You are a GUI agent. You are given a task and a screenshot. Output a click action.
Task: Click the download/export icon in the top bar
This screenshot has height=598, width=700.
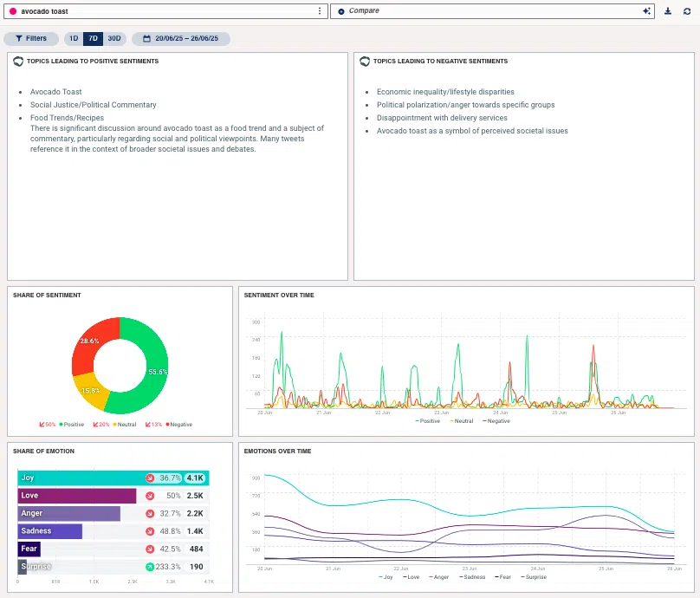coord(668,10)
